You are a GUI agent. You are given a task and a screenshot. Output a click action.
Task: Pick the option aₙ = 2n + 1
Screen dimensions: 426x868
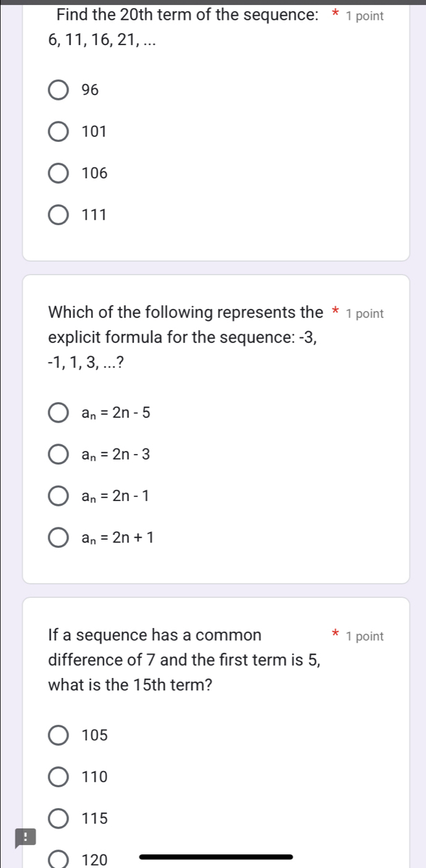pos(58,537)
